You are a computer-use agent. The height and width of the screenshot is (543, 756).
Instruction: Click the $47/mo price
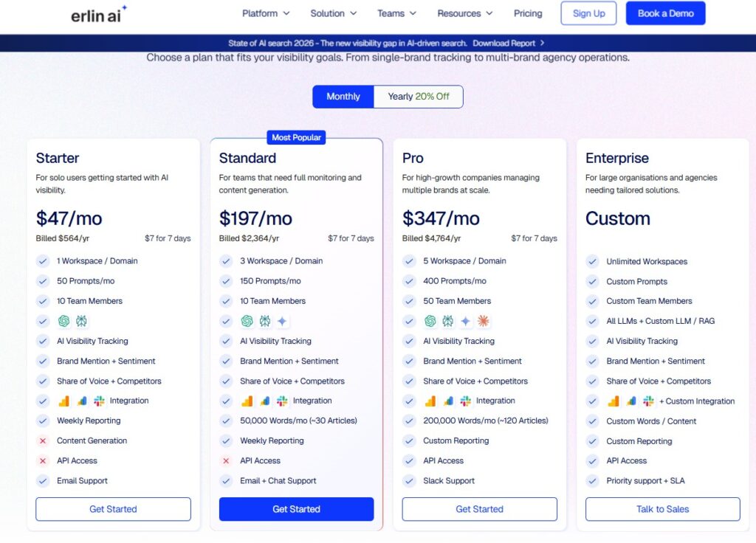pyautogui.click(x=69, y=218)
